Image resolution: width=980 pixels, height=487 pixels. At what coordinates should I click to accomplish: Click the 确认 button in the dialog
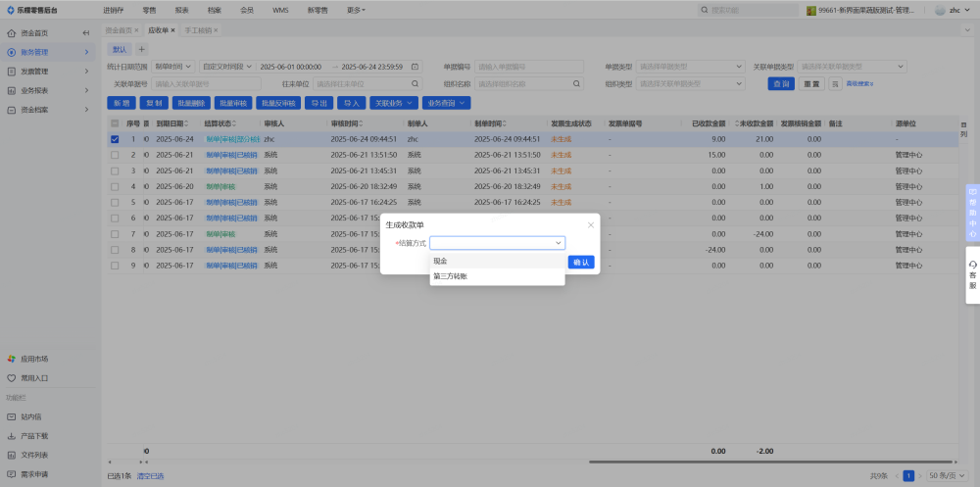click(x=581, y=262)
